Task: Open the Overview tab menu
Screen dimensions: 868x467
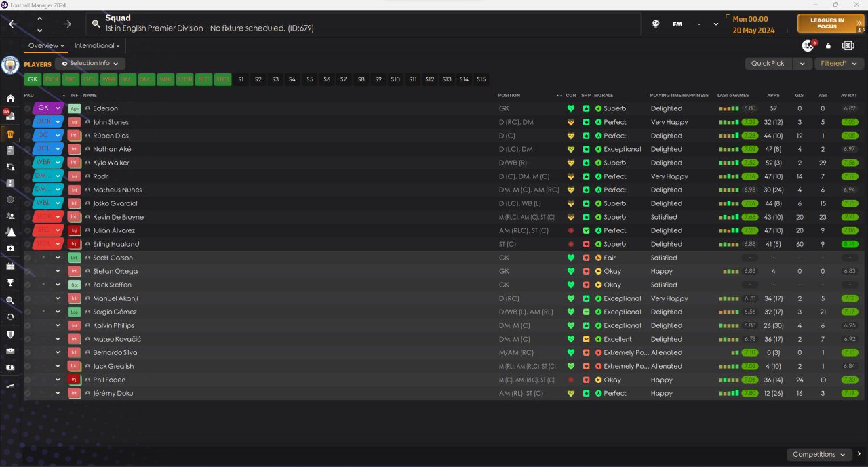Action: (46, 46)
